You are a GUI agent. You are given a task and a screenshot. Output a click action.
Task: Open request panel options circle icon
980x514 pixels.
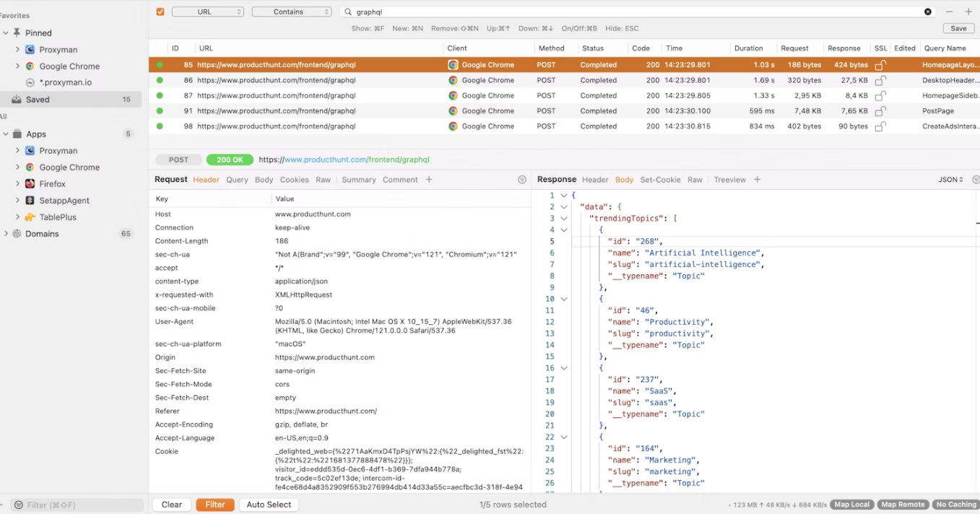[x=522, y=180]
